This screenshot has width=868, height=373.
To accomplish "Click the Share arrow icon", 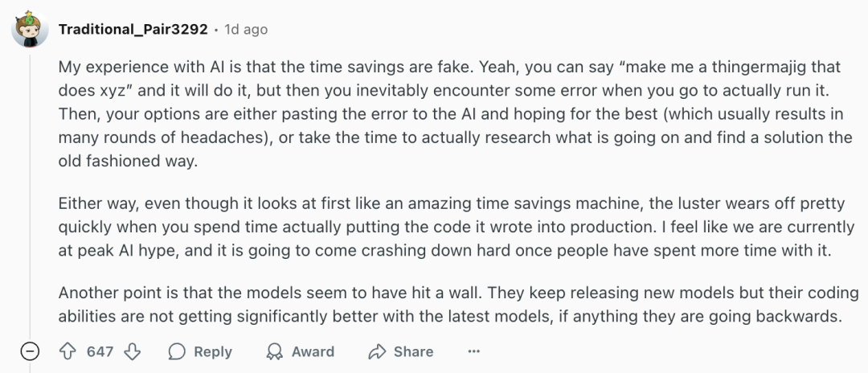I will [x=377, y=352].
